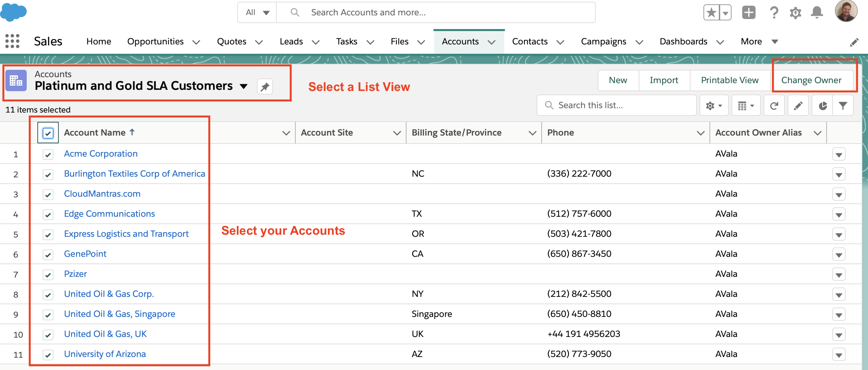Show charts panel icon
The width and height of the screenshot is (868, 370).
click(823, 106)
